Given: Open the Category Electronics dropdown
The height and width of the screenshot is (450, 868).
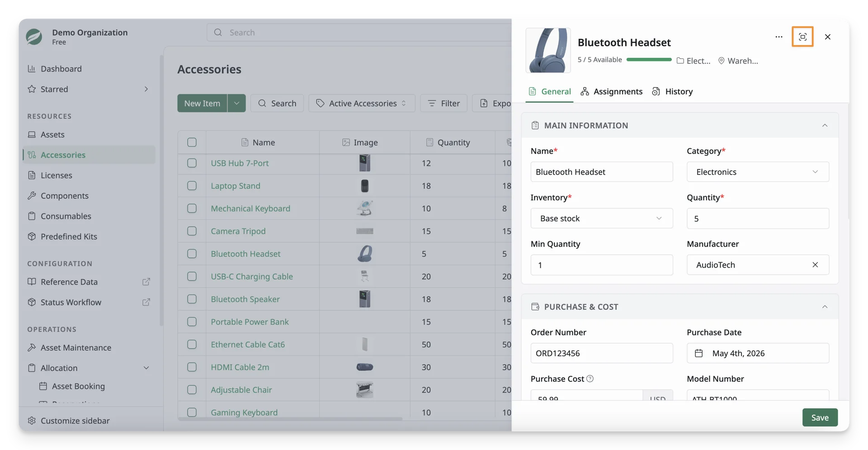Looking at the screenshot, I should [758, 172].
